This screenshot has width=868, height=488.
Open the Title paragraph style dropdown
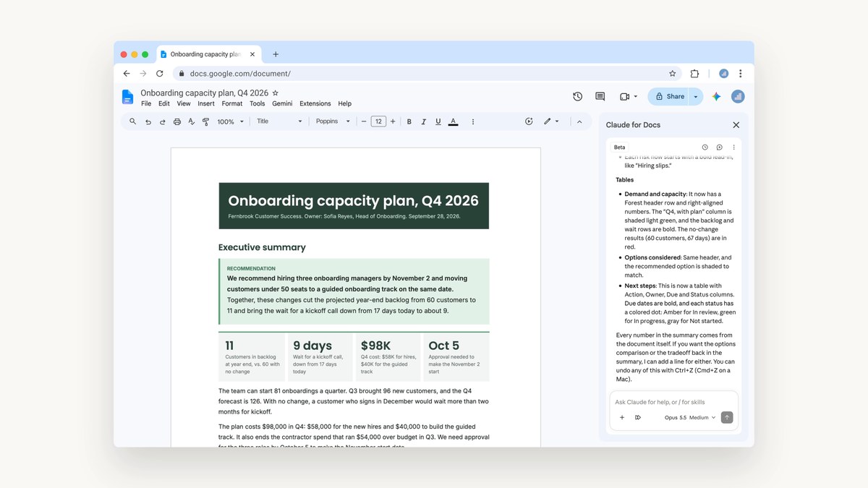(279, 121)
